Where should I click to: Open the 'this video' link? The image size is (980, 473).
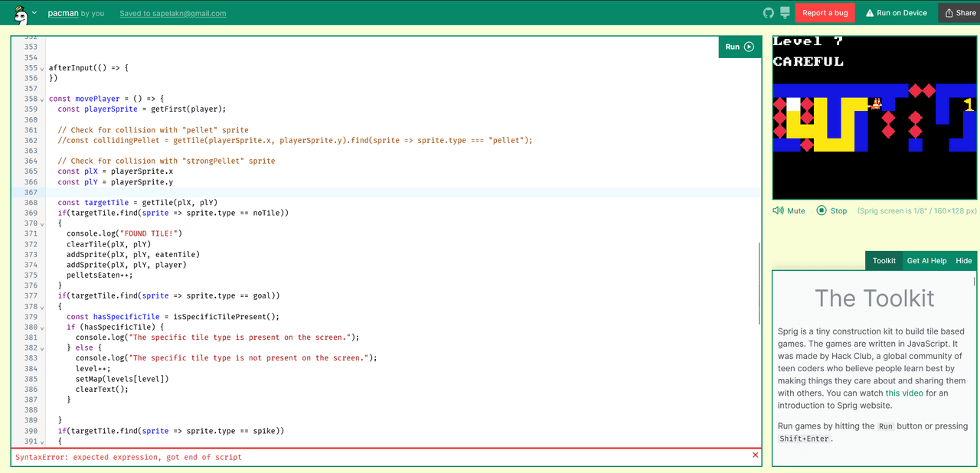point(904,393)
